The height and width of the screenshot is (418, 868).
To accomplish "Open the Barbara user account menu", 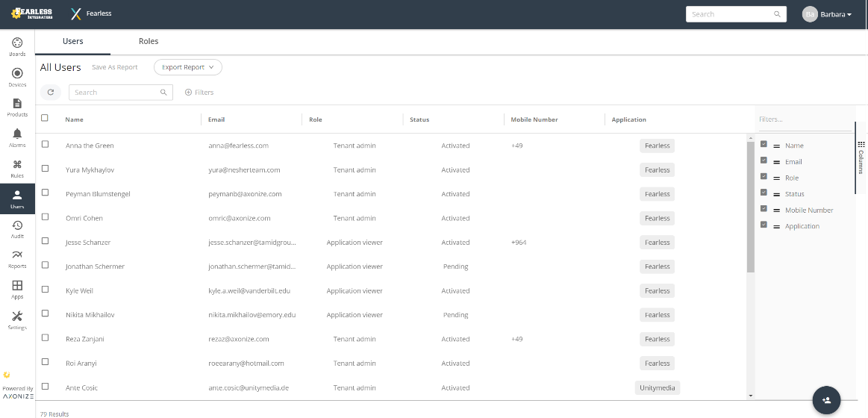I will [827, 14].
